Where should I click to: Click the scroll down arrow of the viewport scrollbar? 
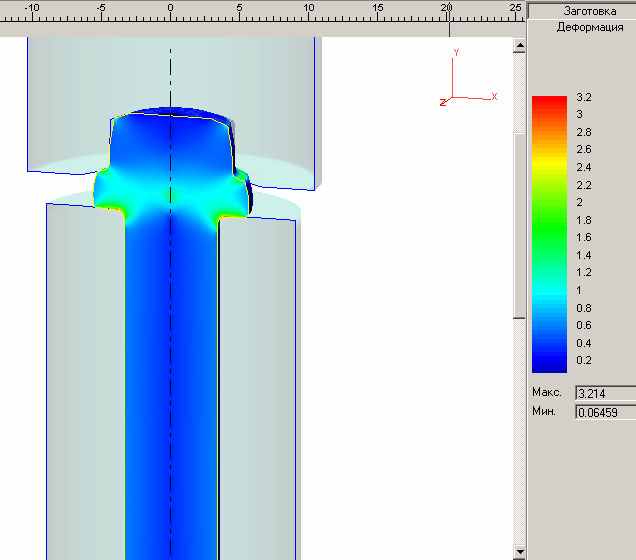click(520, 552)
